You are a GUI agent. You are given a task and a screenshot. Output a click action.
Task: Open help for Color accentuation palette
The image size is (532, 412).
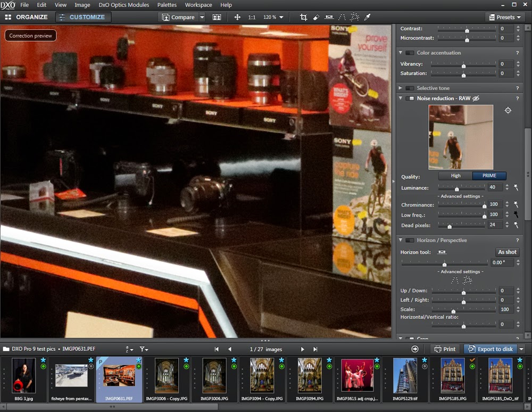pos(518,53)
